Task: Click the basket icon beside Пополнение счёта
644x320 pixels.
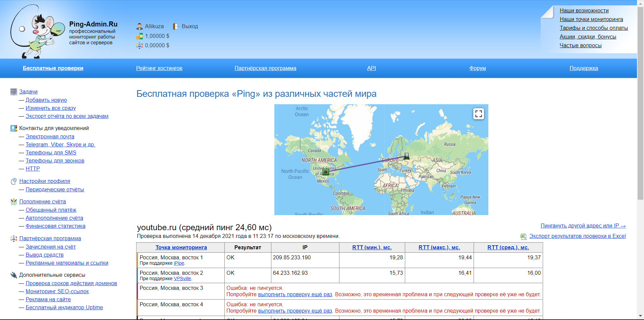Action: coord(14,202)
